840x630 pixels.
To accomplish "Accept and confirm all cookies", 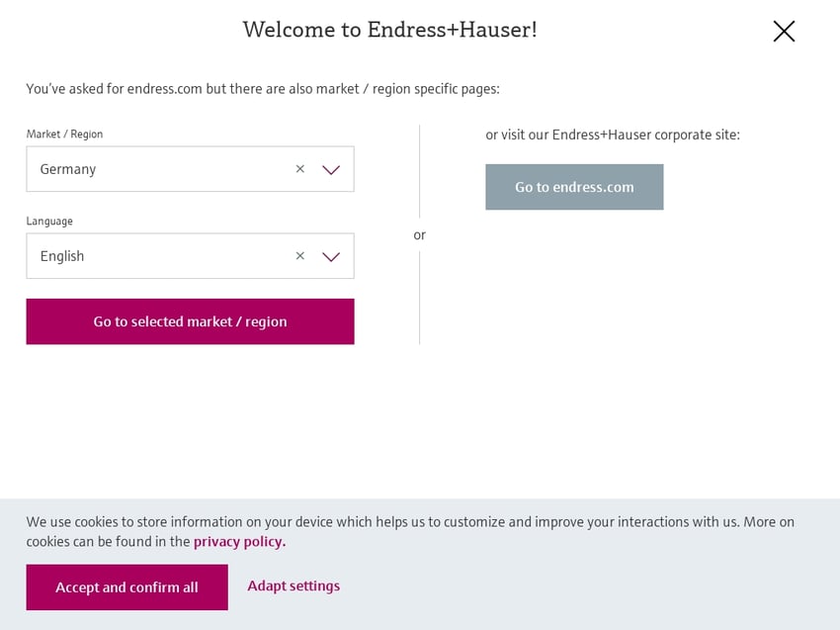I will [x=126, y=587].
